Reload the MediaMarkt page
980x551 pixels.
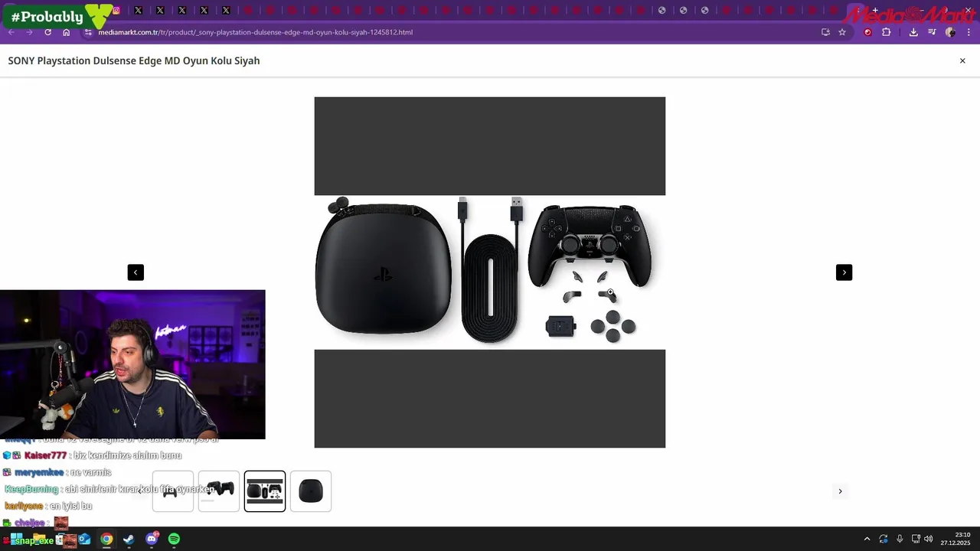pos(47,32)
